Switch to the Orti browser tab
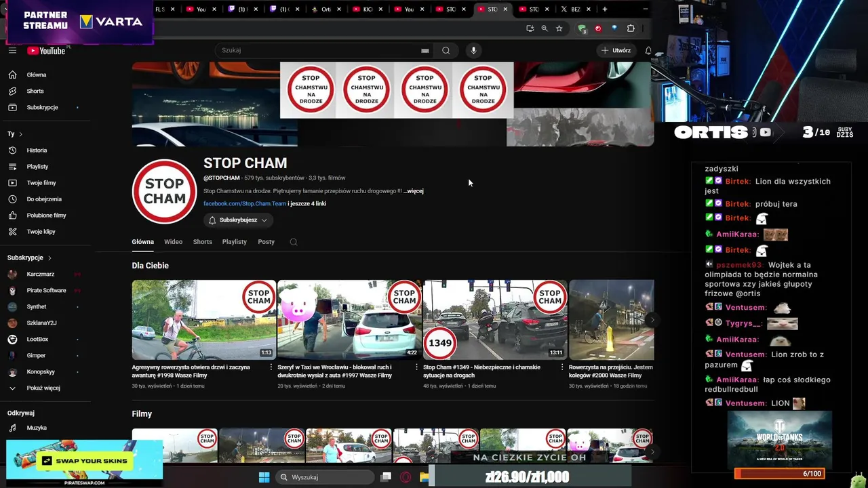868x488 pixels. (x=325, y=9)
